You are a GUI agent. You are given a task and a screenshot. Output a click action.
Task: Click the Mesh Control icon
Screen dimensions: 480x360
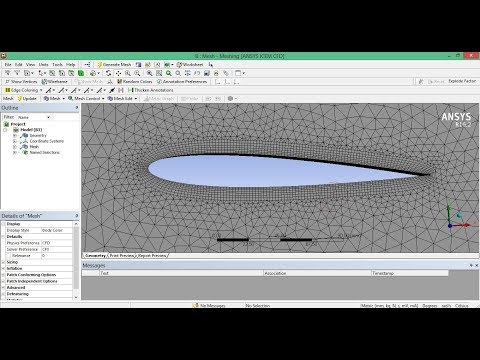pos(70,99)
